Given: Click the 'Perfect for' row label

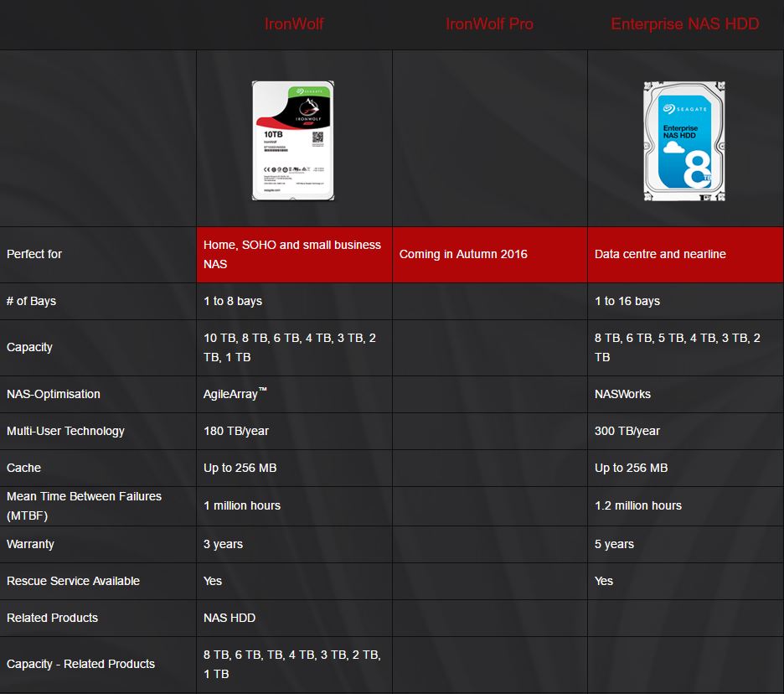Looking at the screenshot, I should (x=34, y=254).
